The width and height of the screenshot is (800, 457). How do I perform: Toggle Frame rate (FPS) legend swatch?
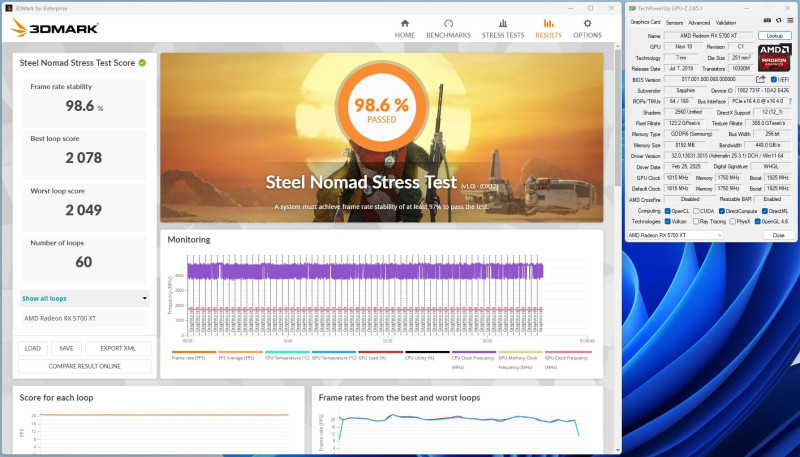194,352
